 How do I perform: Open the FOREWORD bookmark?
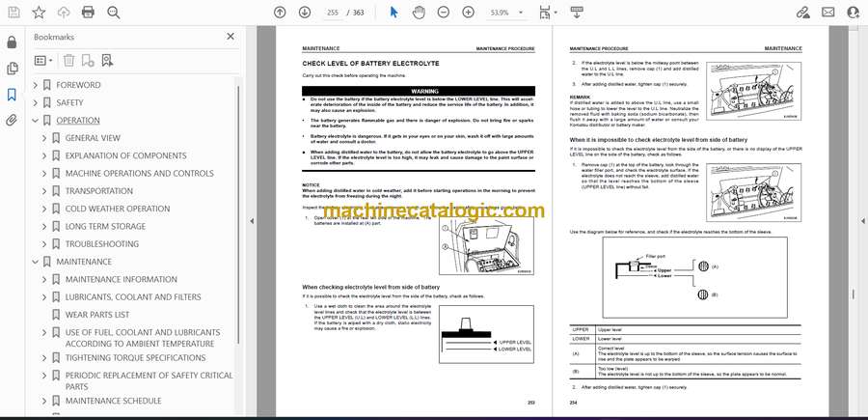pos(79,85)
